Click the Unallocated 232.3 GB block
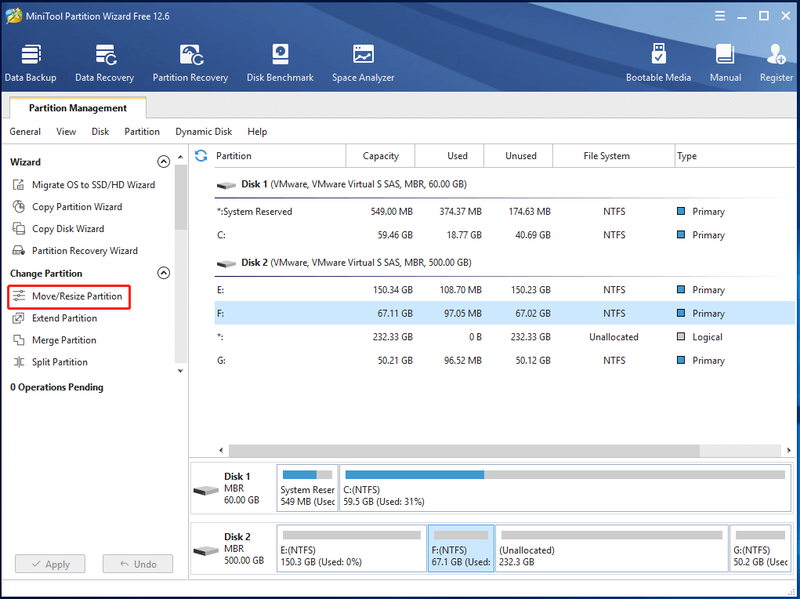800x599 pixels. click(x=612, y=548)
